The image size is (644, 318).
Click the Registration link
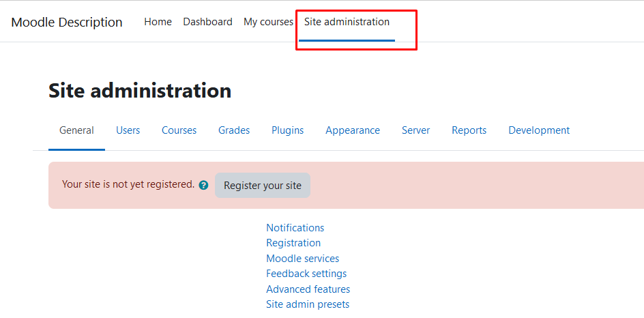pos(293,243)
